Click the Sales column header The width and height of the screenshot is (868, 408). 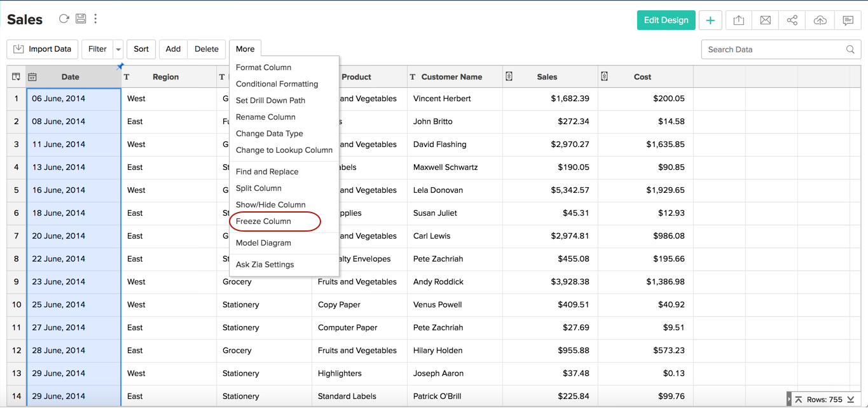point(546,77)
